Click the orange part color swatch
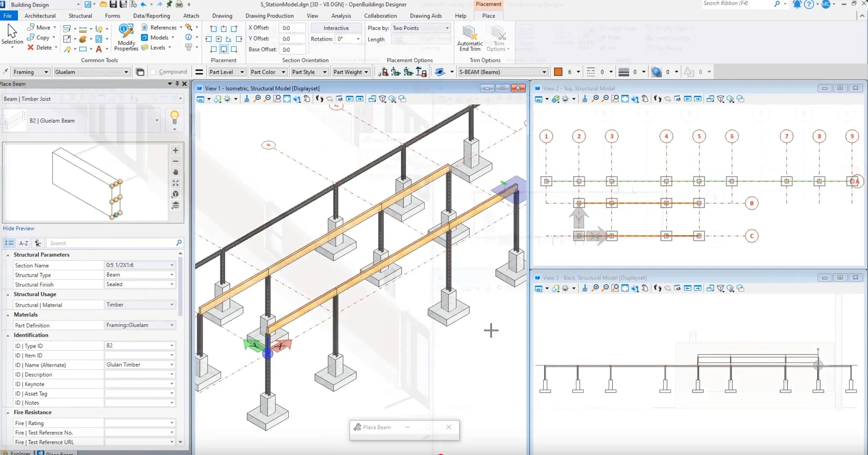The image size is (868, 455). click(x=558, y=72)
